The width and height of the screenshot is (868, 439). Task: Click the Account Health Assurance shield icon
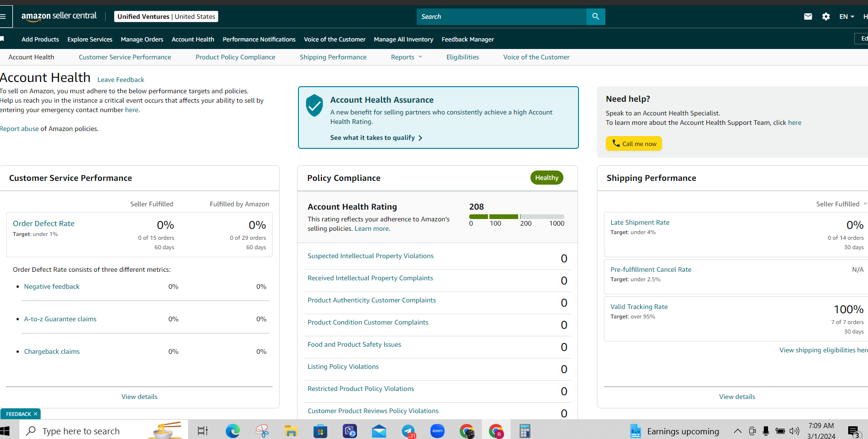(x=314, y=105)
